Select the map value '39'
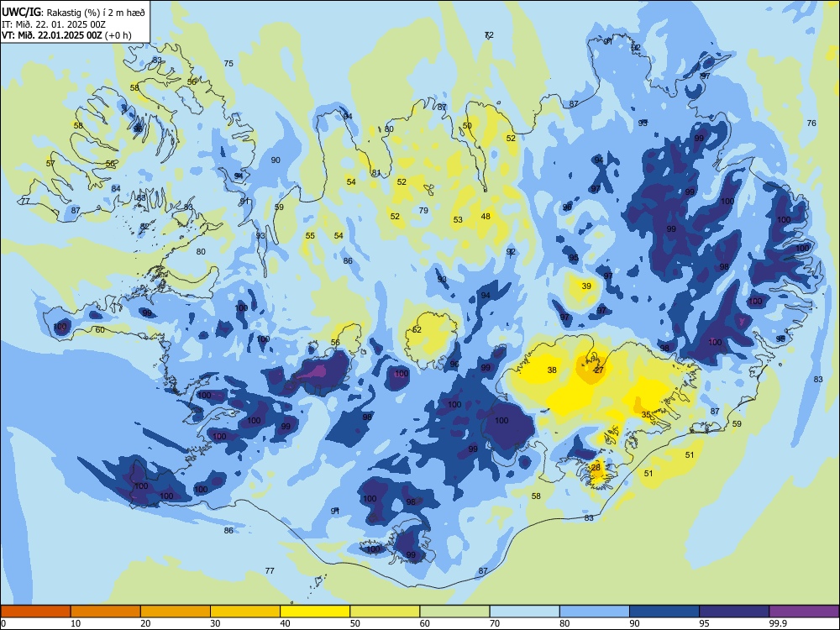Image resolution: width=840 pixels, height=630 pixels. tap(586, 286)
